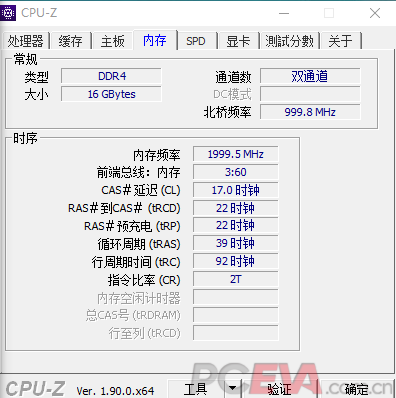Click the CAS# 延迟 (CL) label
The height and width of the screenshot is (398, 396).
(141, 190)
